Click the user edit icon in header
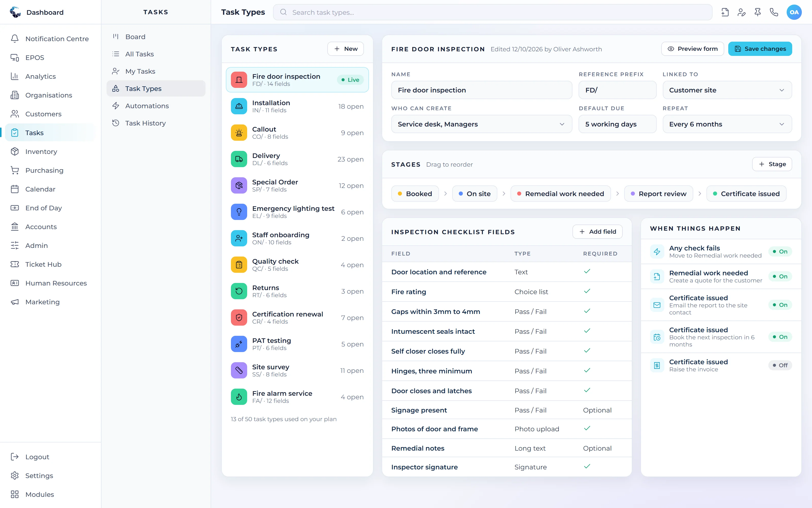812x508 pixels. coord(741,12)
